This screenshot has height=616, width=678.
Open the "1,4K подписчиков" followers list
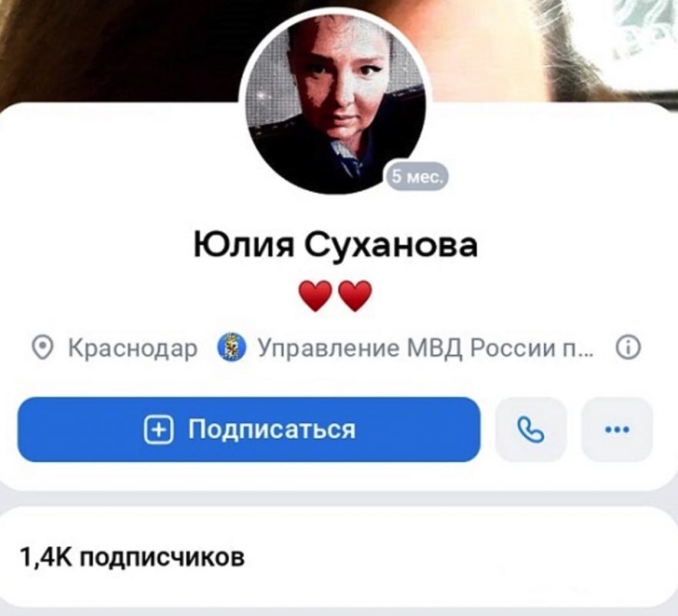coord(339,557)
